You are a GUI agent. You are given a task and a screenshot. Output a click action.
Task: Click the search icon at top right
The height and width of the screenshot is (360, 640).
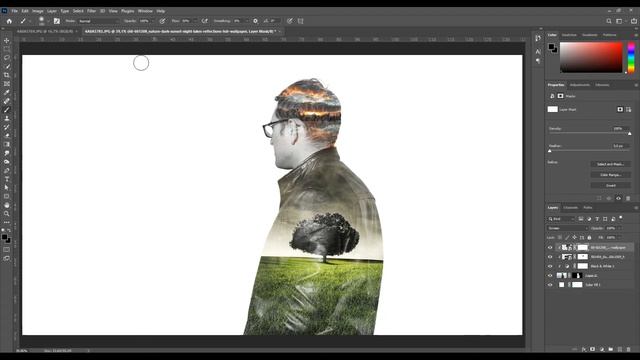609,21
